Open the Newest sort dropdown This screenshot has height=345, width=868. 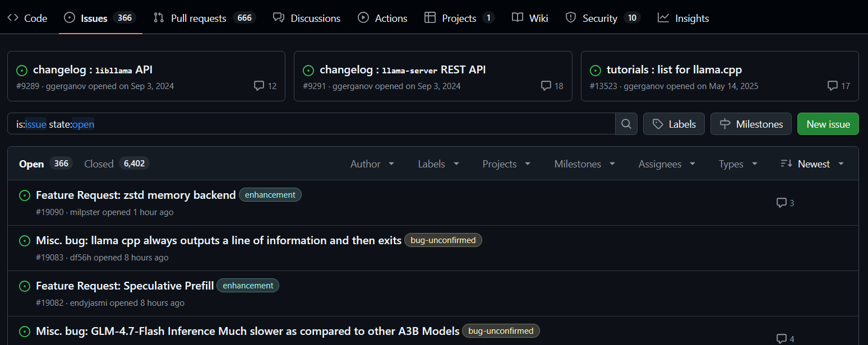pos(812,164)
